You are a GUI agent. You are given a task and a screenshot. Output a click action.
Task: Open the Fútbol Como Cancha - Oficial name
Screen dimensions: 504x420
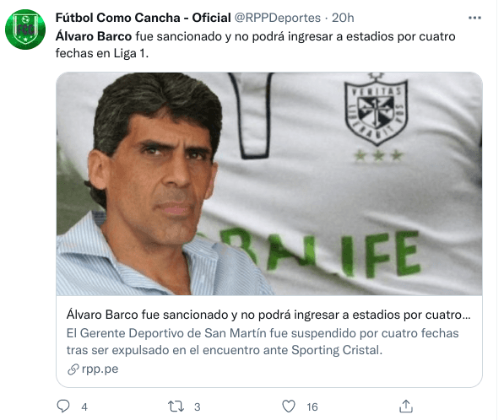[x=143, y=18]
